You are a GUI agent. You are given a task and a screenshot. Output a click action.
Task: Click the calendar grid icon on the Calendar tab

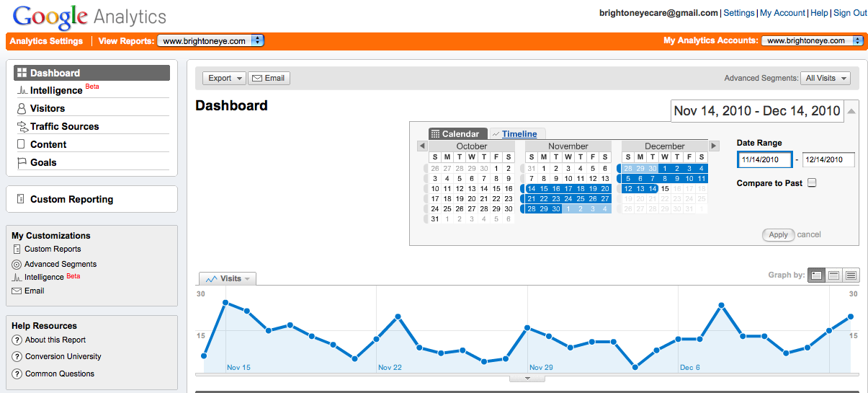tap(435, 134)
